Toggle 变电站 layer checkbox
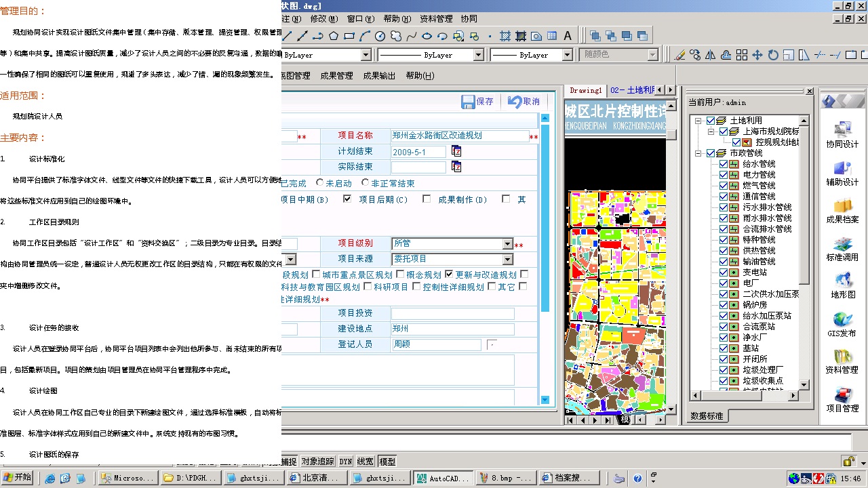The height and width of the screenshot is (488, 868). [724, 272]
